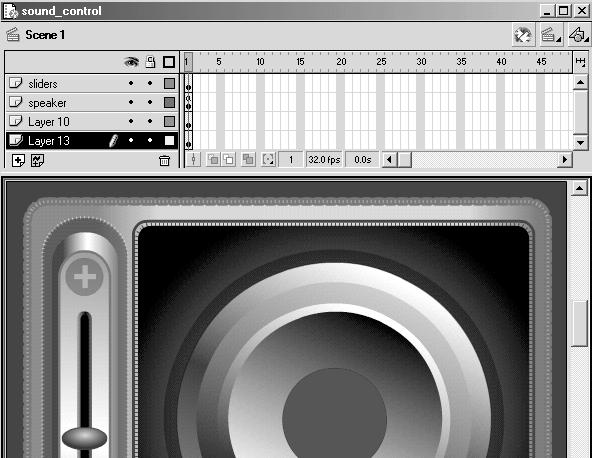Enable Edit Multiple Frames
This screenshot has width=592, height=458.
[x=248, y=160]
